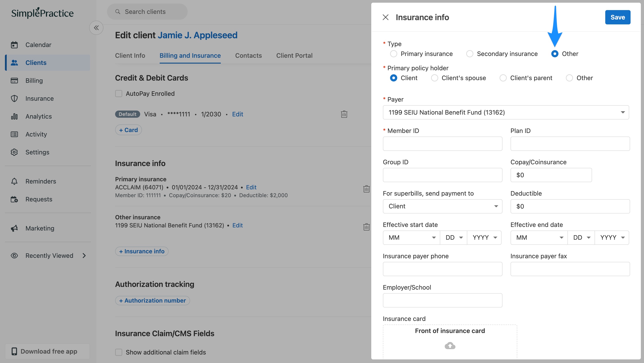Click the + Card button

point(129,130)
